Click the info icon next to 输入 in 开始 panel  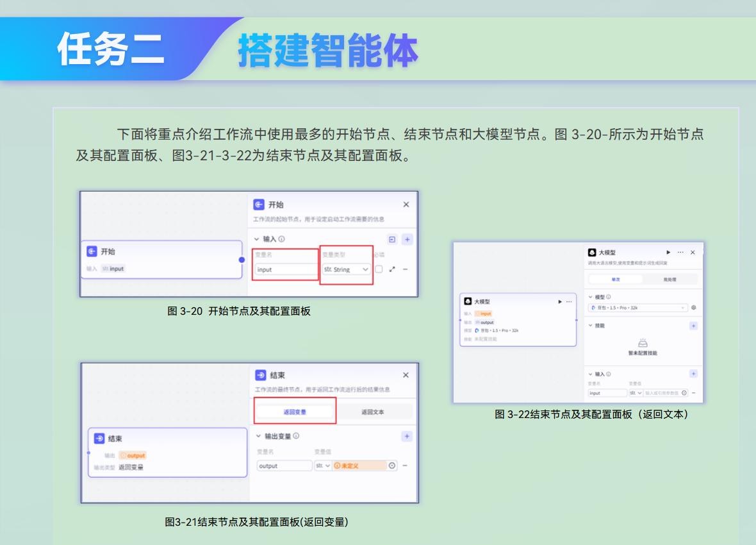(281, 239)
